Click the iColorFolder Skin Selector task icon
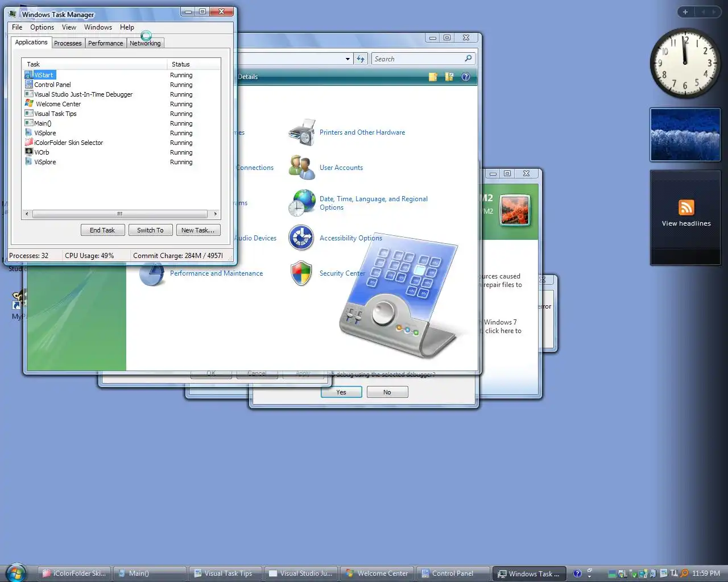728x582 pixels. [29, 143]
